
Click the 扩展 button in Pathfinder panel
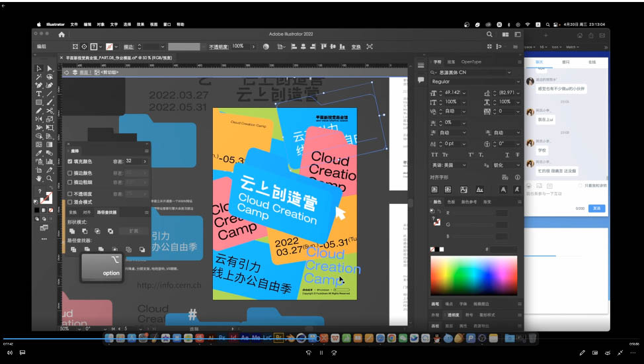click(134, 231)
